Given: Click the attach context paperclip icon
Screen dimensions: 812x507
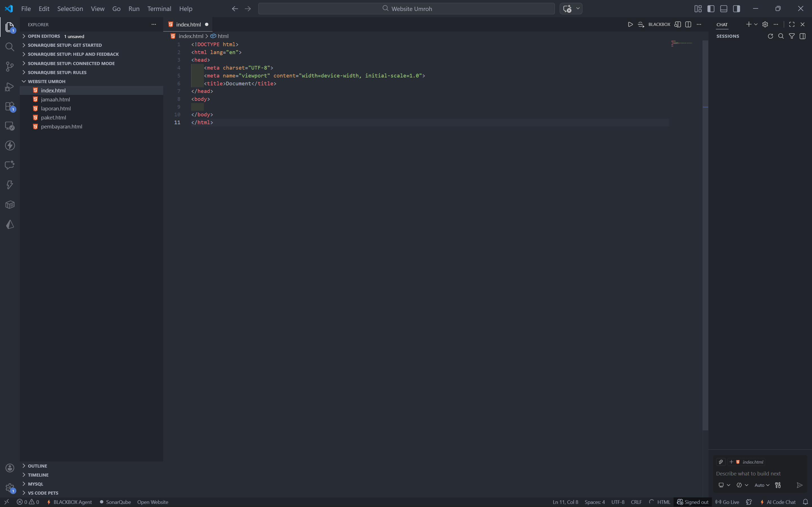Looking at the screenshot, I should tap(721, 462).
